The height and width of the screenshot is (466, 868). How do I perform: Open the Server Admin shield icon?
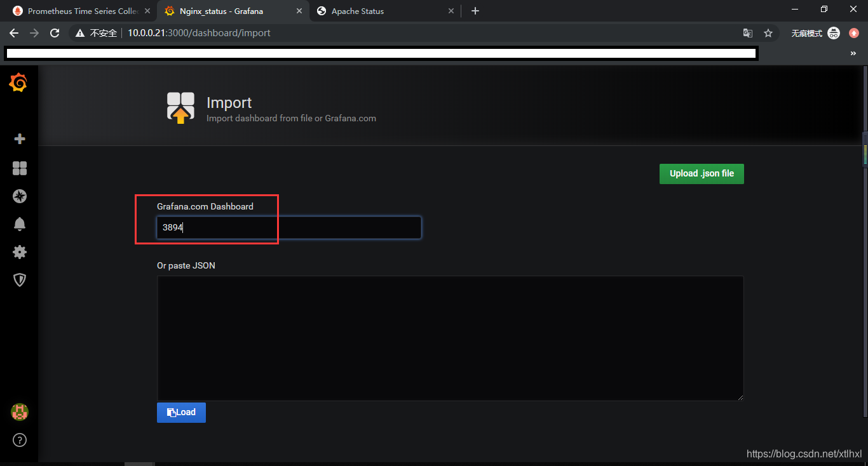(x=20, y=280)
